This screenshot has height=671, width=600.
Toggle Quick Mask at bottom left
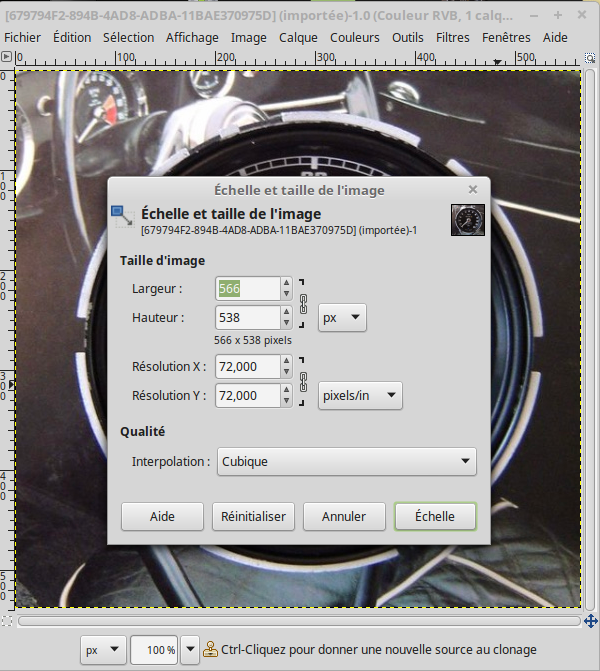pyautogui.click(x=7, y=621)
